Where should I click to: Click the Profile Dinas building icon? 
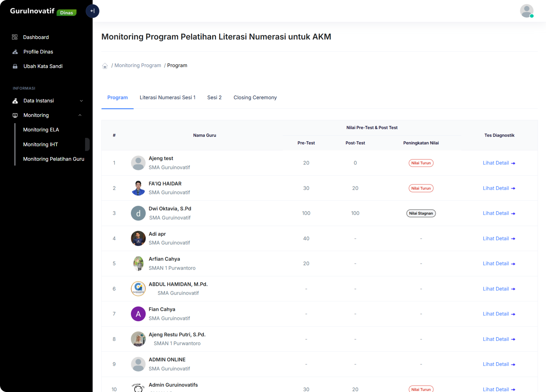click(15, 52)
